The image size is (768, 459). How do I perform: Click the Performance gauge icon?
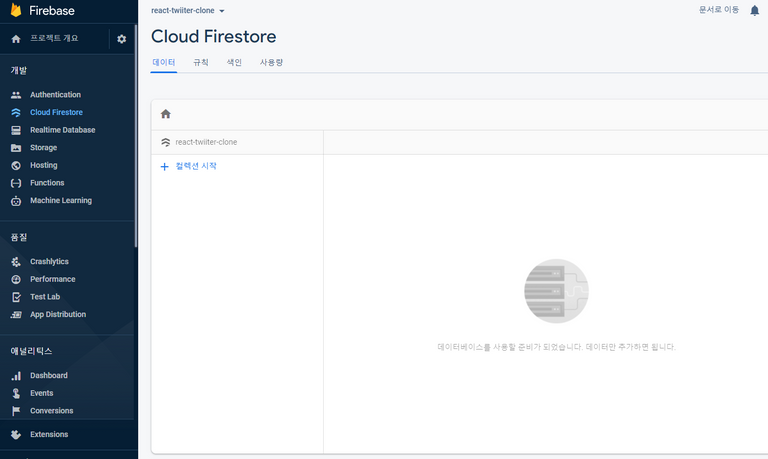pyautogui.click(x=16, y=279)
